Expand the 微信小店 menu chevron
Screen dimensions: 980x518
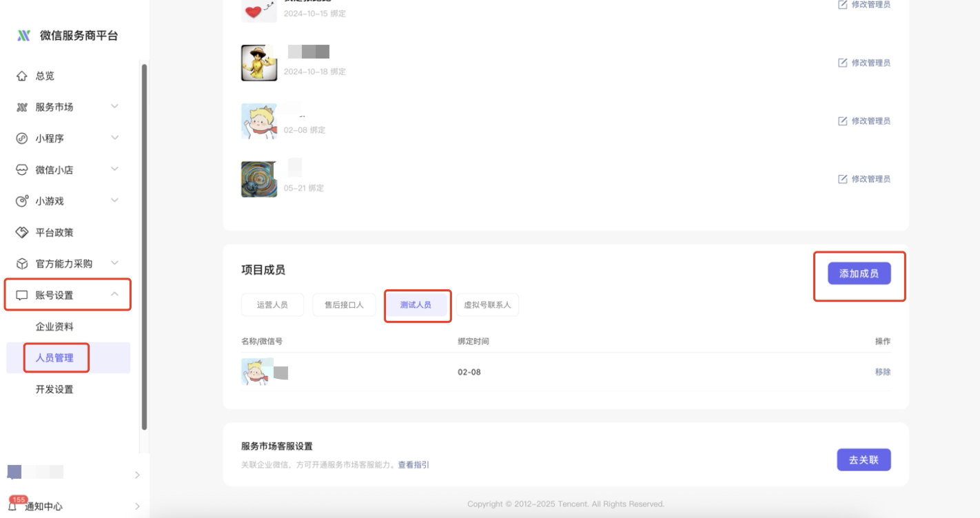pos(114,169)
